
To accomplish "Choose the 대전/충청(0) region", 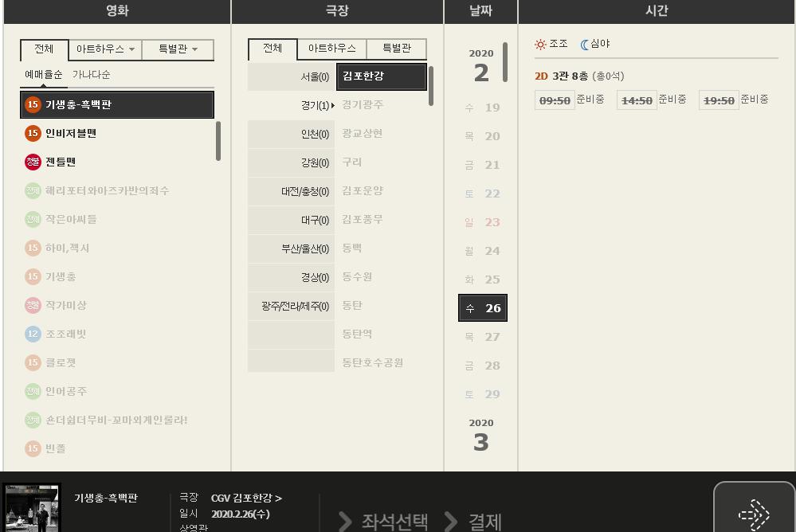I will [x=292, y=191].
